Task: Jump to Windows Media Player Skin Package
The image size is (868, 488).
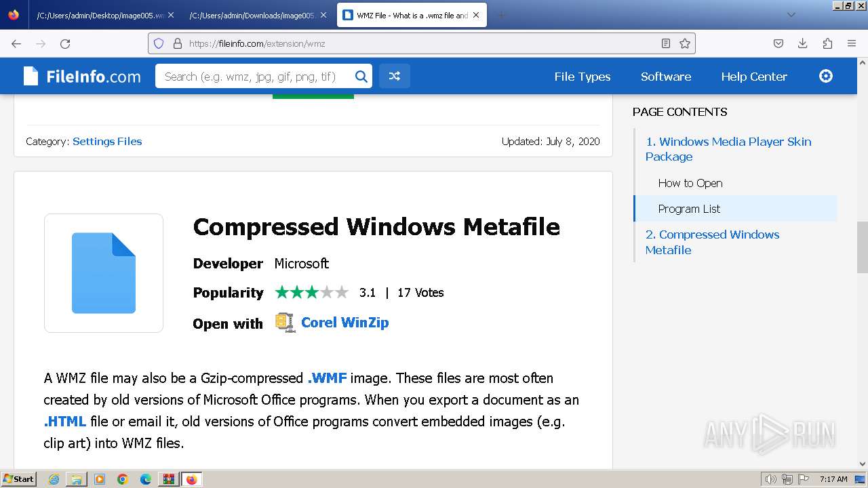Action: pos(728,149)
